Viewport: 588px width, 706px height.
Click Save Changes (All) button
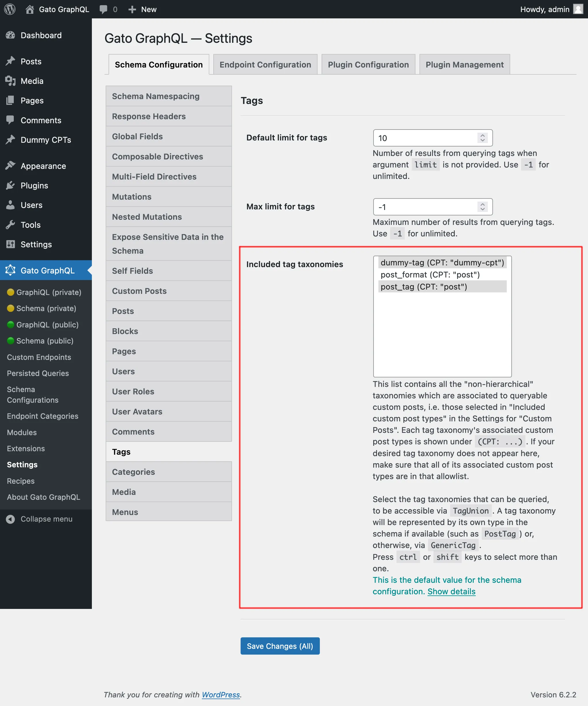[280, 646]
